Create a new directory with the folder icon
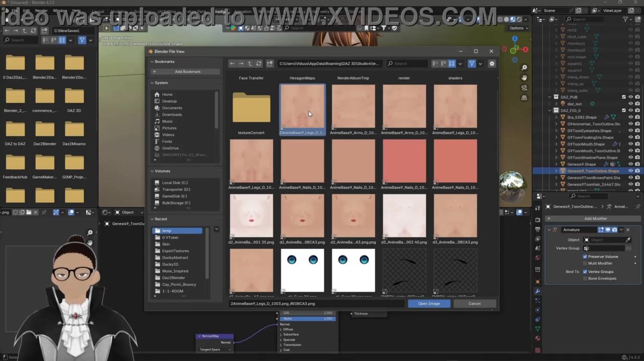 [x=270, y=63]
